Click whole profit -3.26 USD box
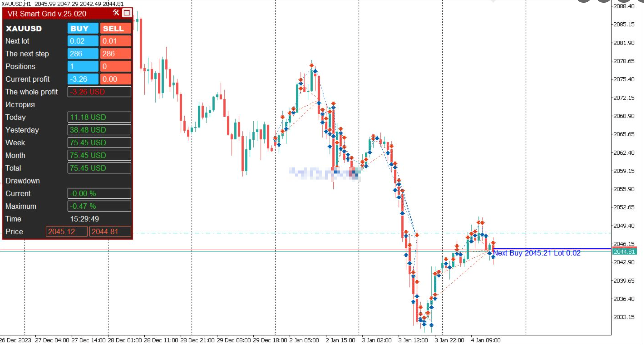The width and height of the screenshot is (644, 345). 99,92
